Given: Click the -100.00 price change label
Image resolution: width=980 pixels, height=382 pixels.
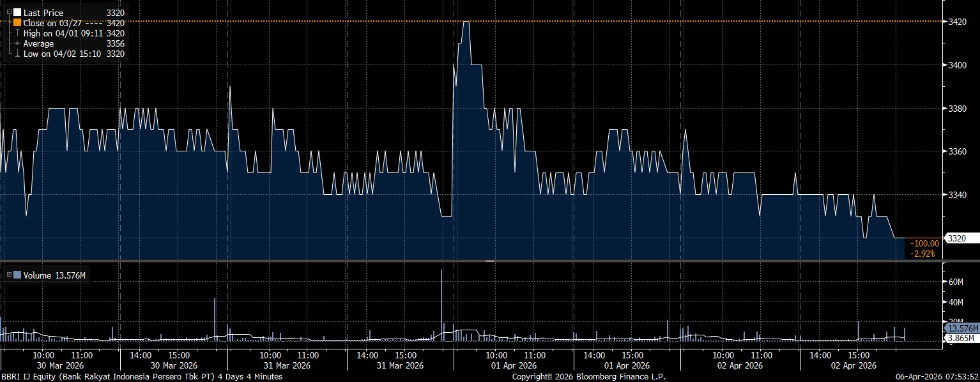Looking at the screenshot, I should (x=925, y=243).
